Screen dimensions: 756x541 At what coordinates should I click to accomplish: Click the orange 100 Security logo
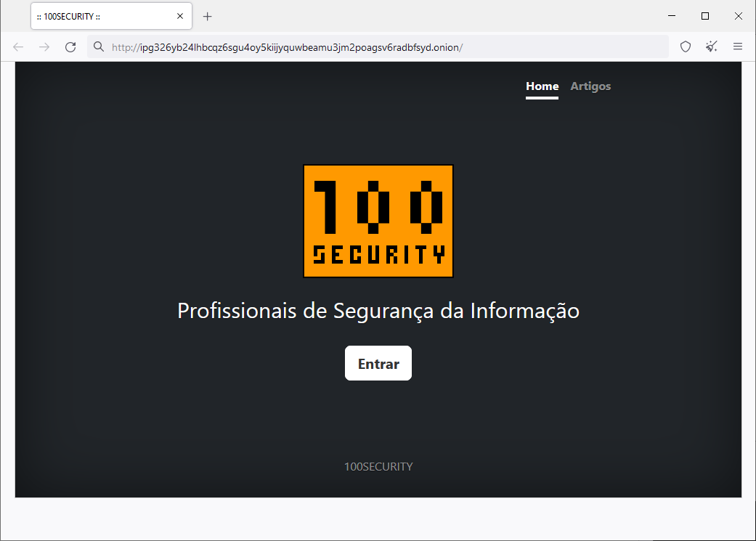pos(378,221)
